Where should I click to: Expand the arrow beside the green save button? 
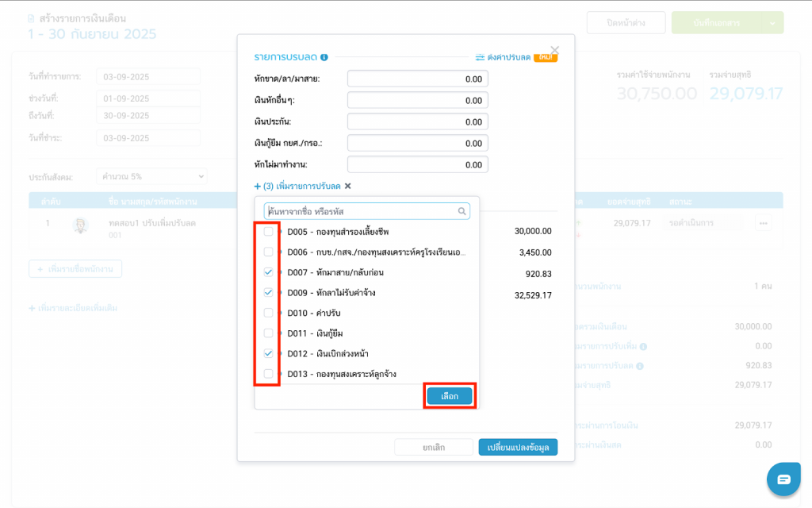(772, 23)
